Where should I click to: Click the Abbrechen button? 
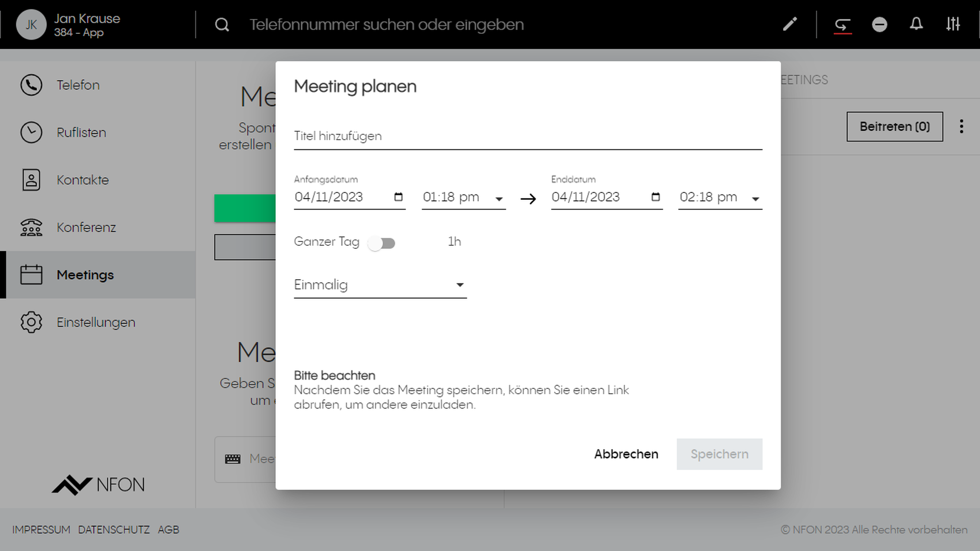tap(626, 454)
